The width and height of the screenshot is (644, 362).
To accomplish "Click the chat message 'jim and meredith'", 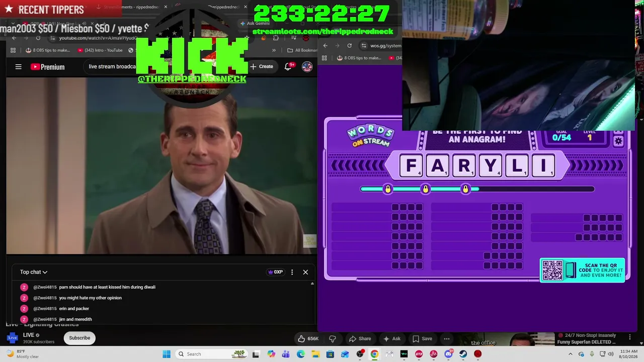I will coord(75,319).
